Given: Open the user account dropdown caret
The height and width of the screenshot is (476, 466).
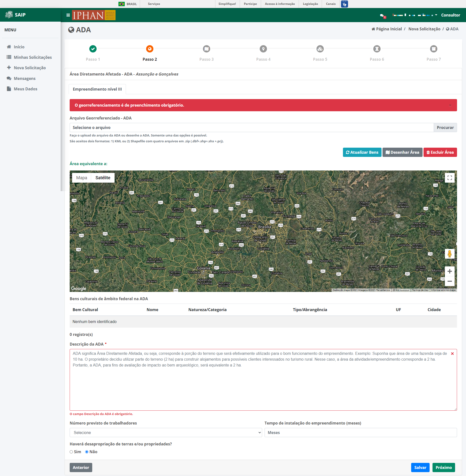Looking at the screenshot, I should pos(436,15).
